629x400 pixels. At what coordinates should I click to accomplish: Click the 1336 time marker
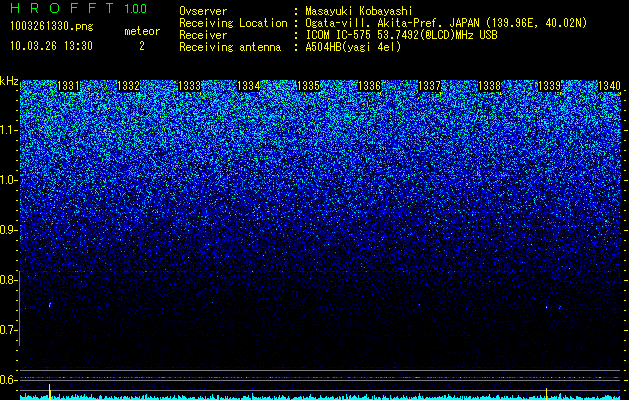(369, 86)
